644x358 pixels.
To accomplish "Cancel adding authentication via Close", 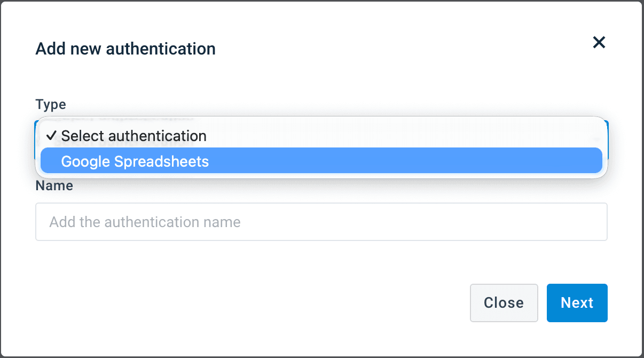I will pyautogui.click(x=504, y=303).
